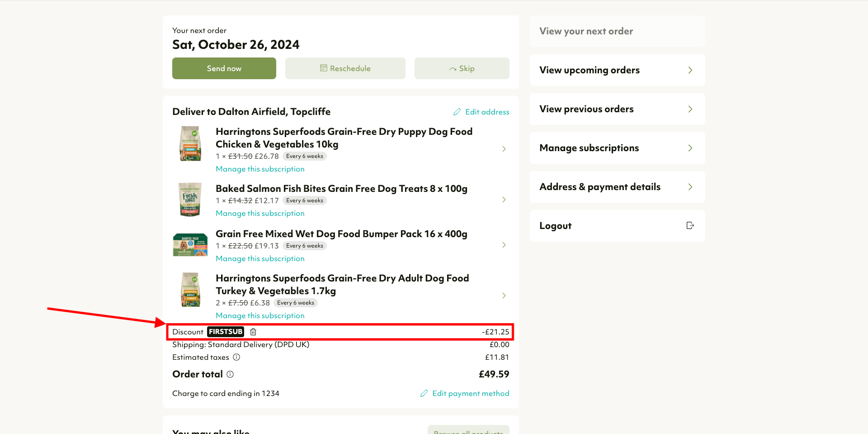Delete the FIRSTSUB discount with trash icon

(x=253, y=332)
